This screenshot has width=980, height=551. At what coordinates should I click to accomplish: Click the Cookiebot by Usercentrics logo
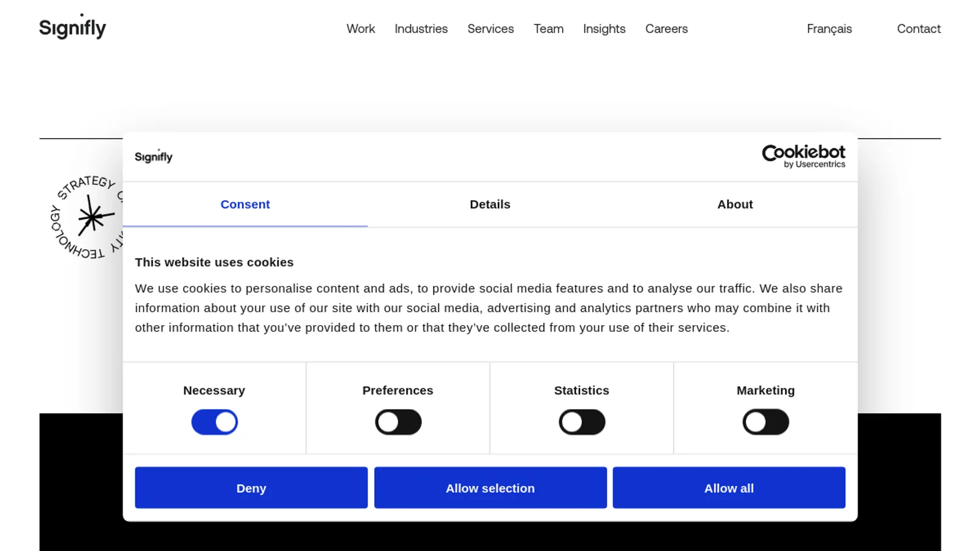(803, 156)
